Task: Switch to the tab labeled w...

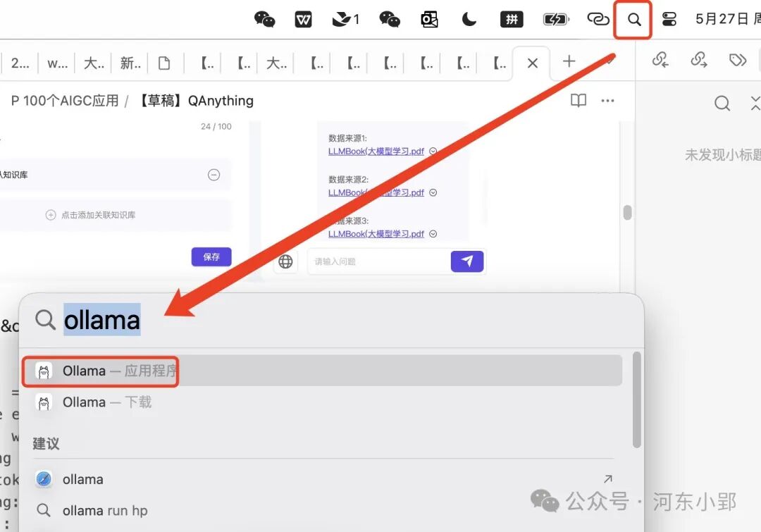Action: [57, 63]
